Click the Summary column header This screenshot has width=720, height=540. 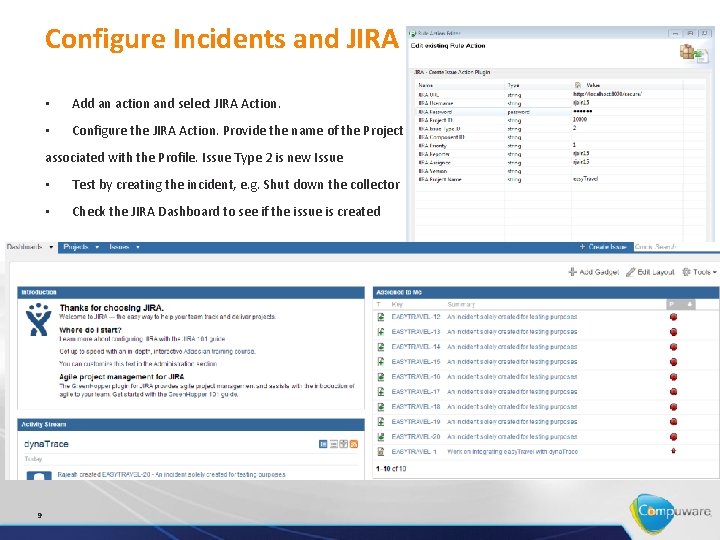coord(461,304)
